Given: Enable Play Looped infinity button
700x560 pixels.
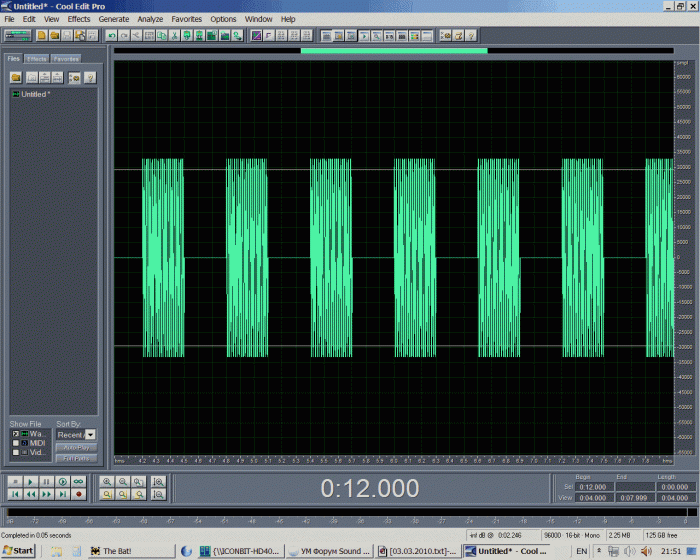Looking at the screenshot, I should pyautogui.click(x=79, y=481).
